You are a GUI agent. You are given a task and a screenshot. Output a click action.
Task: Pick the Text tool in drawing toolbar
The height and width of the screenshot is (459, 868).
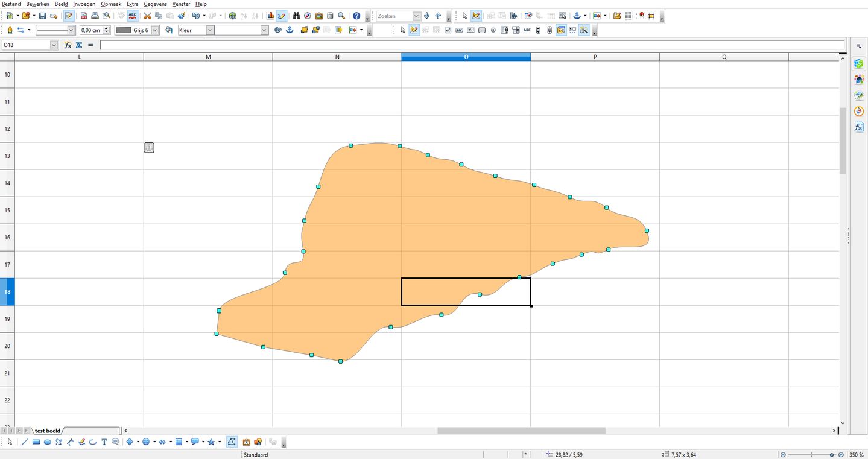point(104,442)
